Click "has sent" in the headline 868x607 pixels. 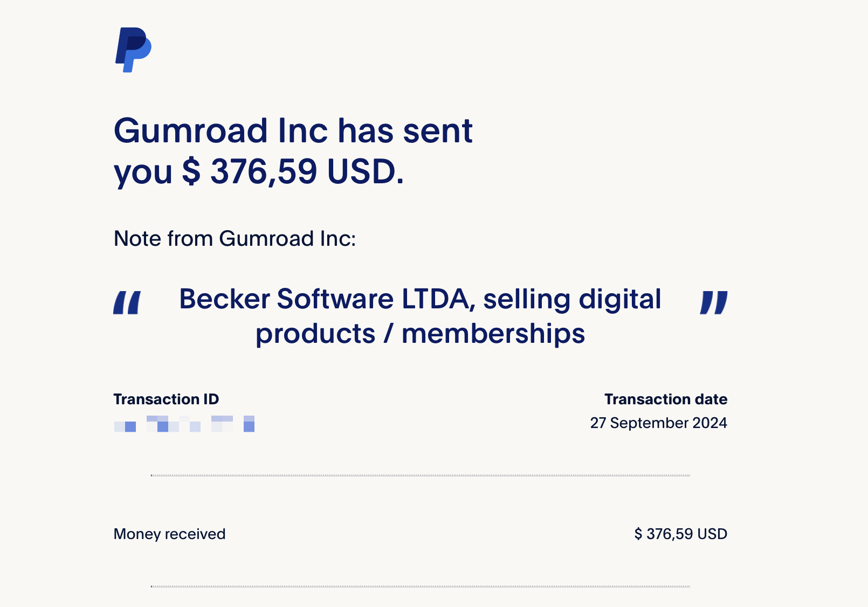[405, 131]
